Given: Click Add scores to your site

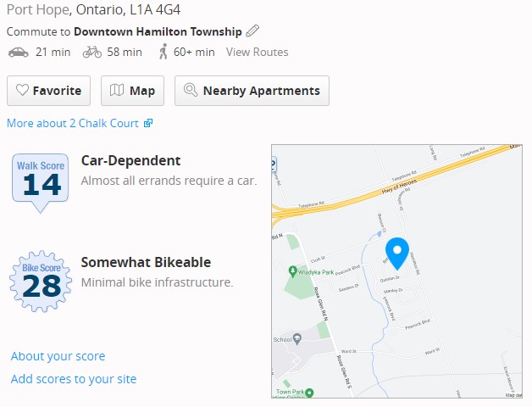Looking at the screenshot, I should coord(73,379).
